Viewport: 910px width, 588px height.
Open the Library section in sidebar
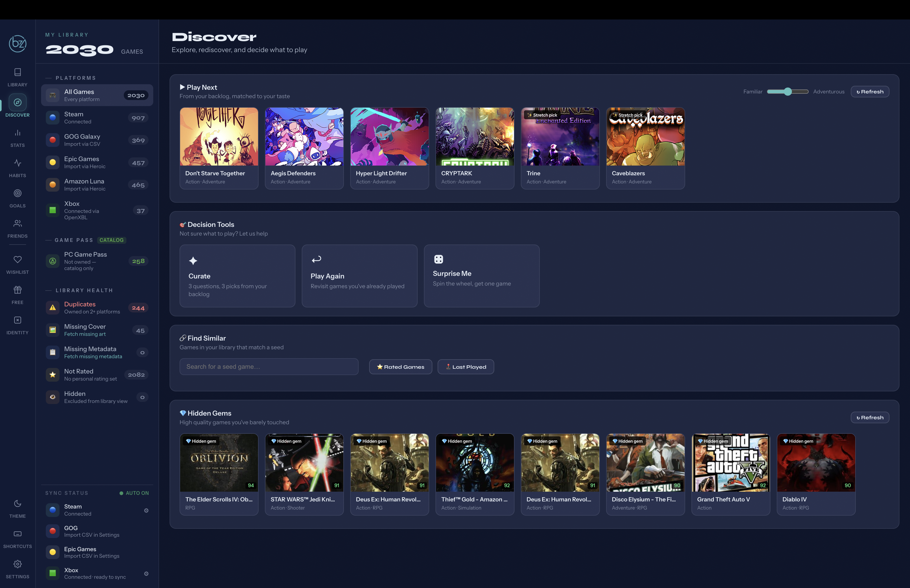coord(18,77)
